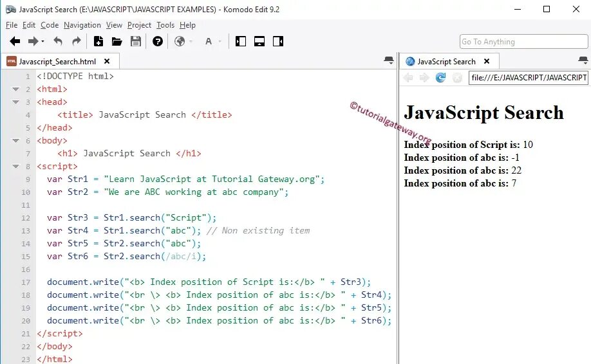
Task: Close the JavaScript Search preview tab
Action: click(487, 61)
